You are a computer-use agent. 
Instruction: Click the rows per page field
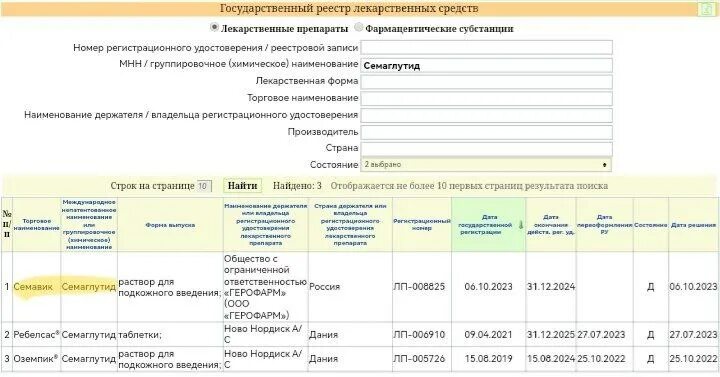pos(204,186)
